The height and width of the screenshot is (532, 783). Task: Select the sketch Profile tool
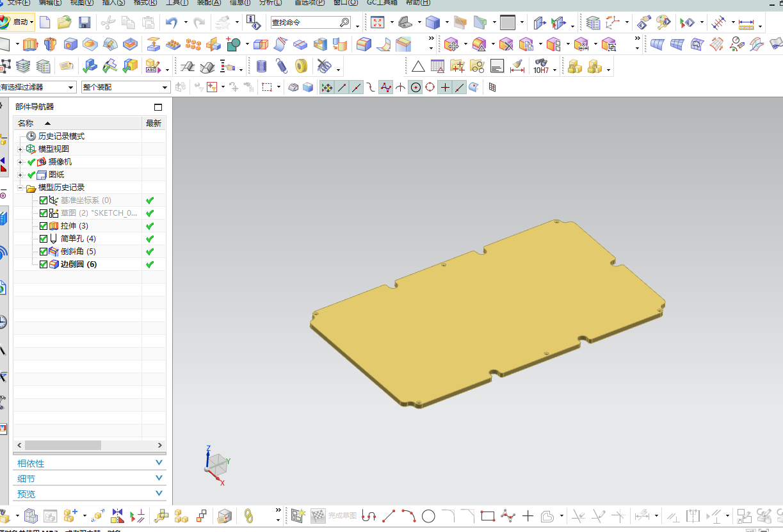click(369, 515)
